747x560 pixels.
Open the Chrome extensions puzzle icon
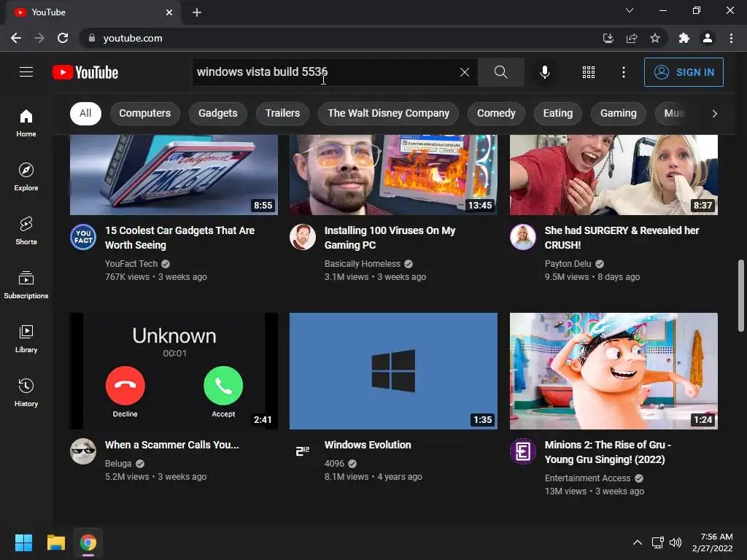pyautogui.click(x=684, y=38)
